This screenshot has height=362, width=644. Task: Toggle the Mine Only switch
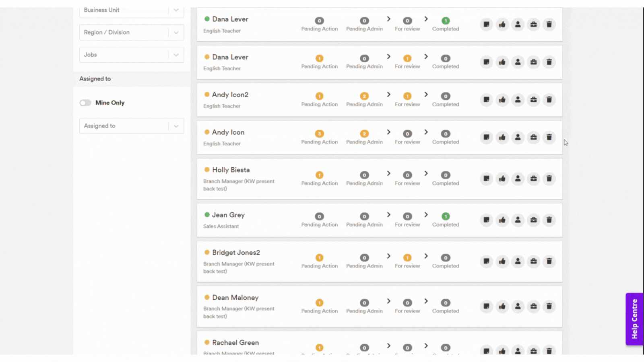(x=85, y=103)
